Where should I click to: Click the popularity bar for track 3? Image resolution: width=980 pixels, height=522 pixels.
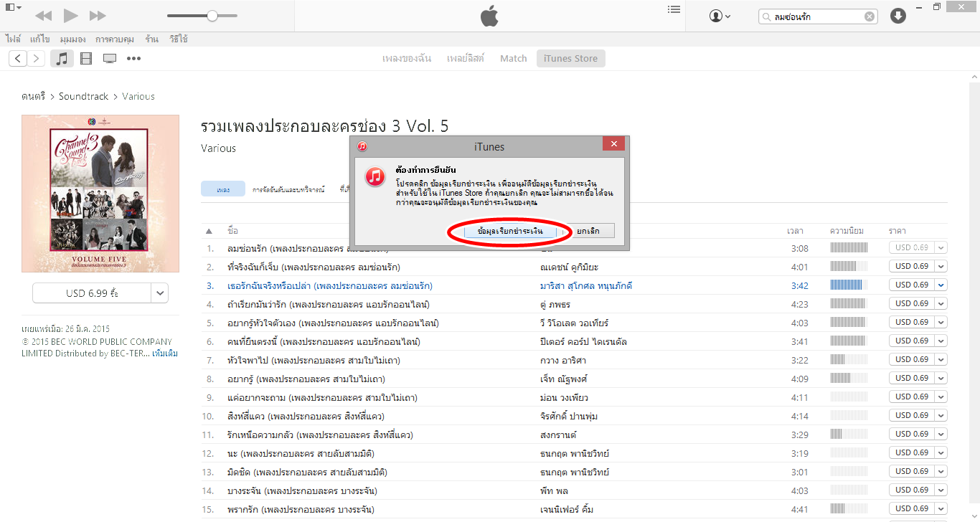pos(849,285)
